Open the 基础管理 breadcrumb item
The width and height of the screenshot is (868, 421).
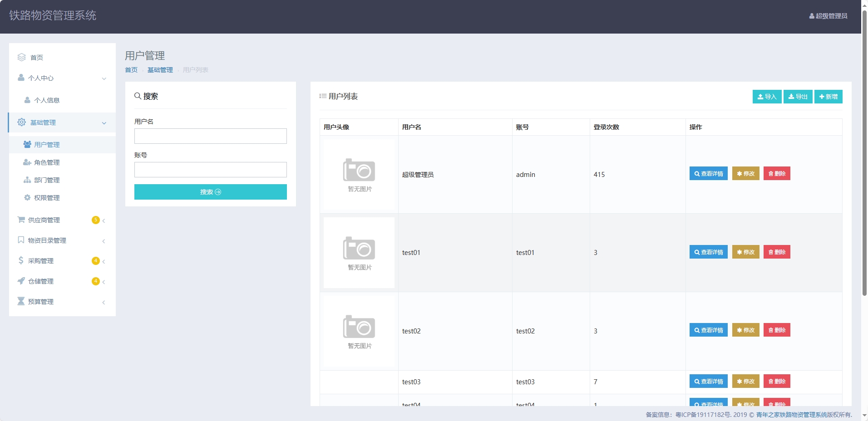[160, 70]
